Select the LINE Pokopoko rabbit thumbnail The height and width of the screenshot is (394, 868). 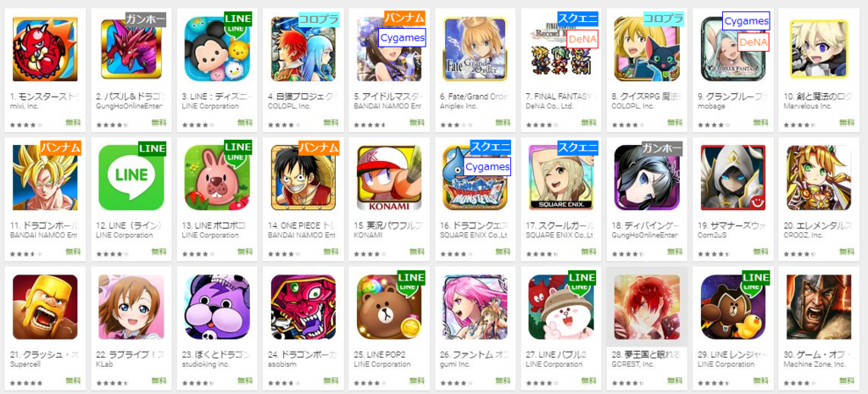[x=216, y=178]
